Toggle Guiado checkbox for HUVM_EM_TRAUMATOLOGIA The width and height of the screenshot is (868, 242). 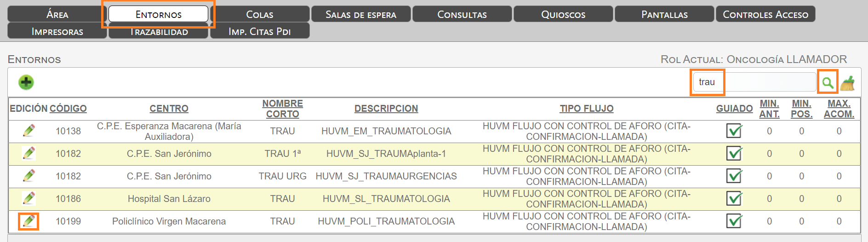[734, 131]
